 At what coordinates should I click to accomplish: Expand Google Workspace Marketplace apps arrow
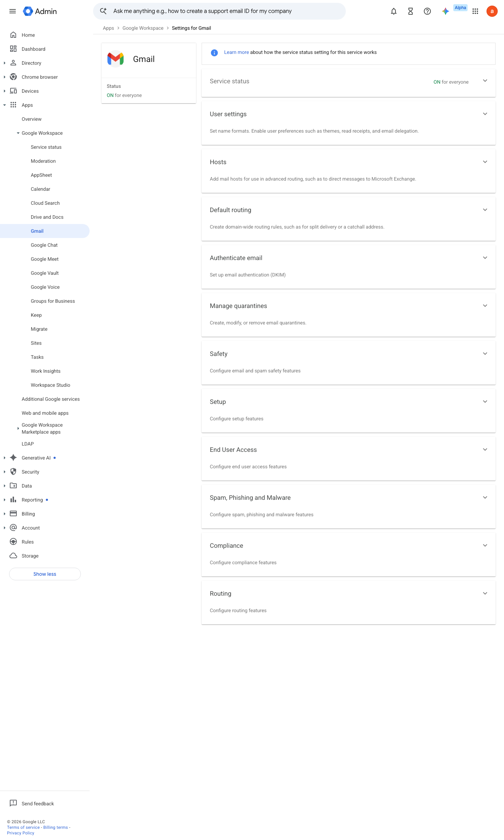(x=18, y=428)
